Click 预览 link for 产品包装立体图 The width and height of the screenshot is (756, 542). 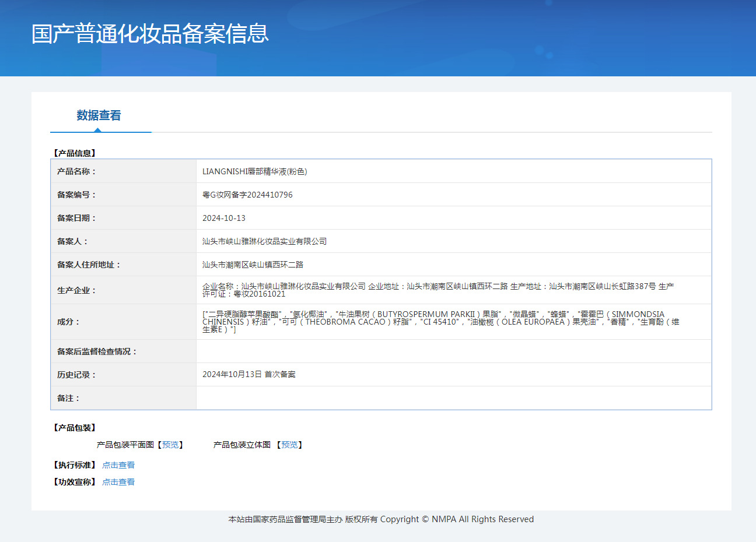point(289,445)
